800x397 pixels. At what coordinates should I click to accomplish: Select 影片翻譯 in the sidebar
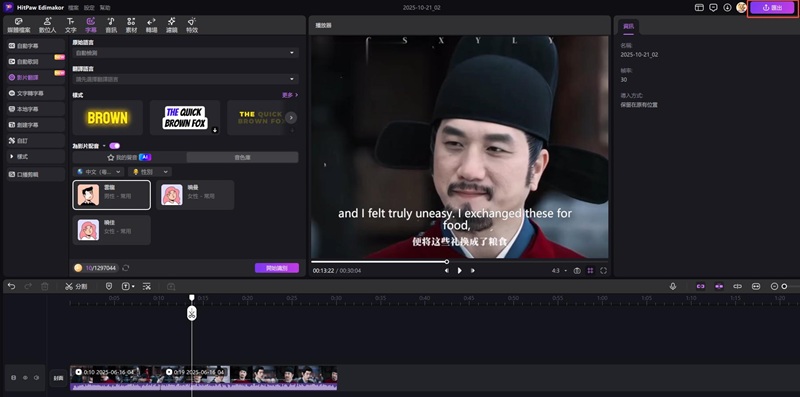[x=36, y=78]
